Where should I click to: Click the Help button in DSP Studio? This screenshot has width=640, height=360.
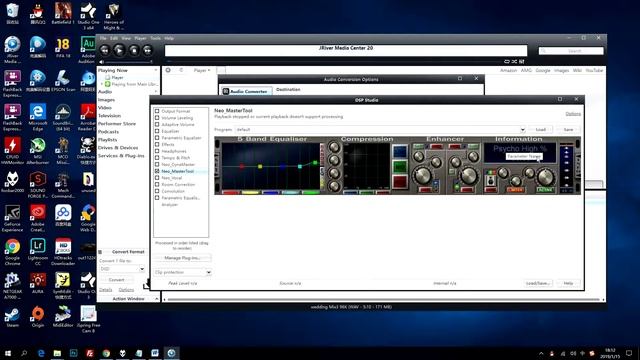[x=568, y=283]
